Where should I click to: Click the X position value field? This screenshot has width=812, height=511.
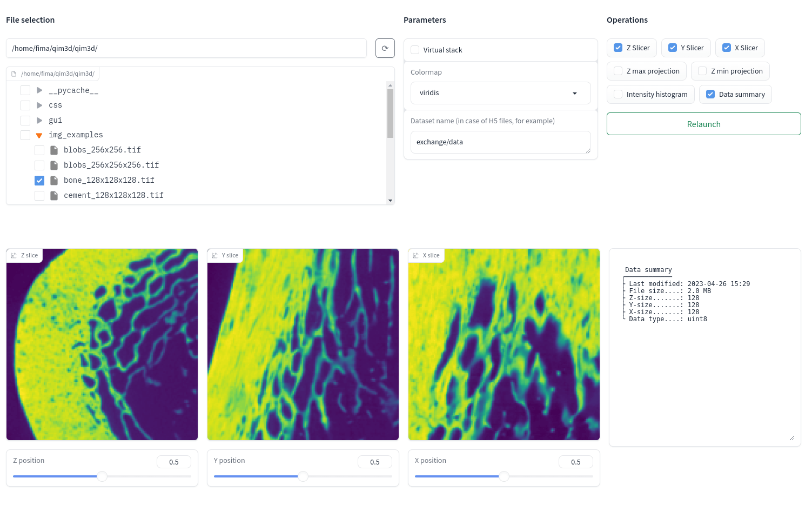point(576,462)
